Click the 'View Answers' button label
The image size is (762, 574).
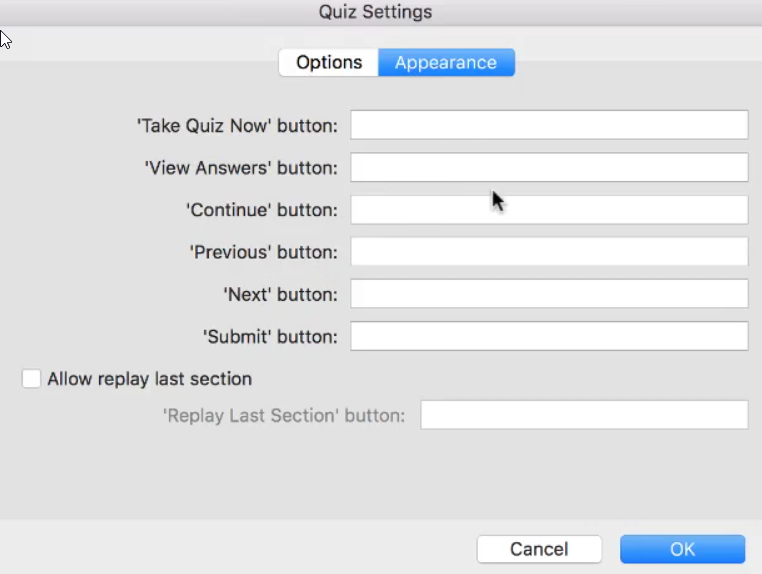(241, 168)
